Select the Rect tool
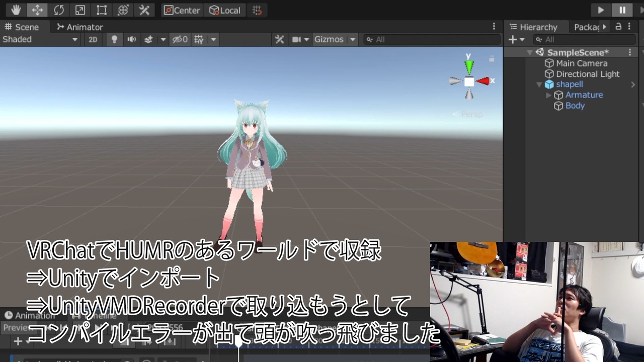This screenshot has width=644, height=362. (x=102, y=10)
